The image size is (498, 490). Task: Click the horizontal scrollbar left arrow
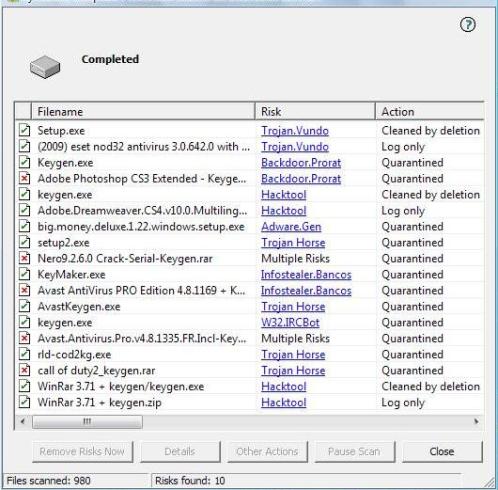[x=23, y=422]
